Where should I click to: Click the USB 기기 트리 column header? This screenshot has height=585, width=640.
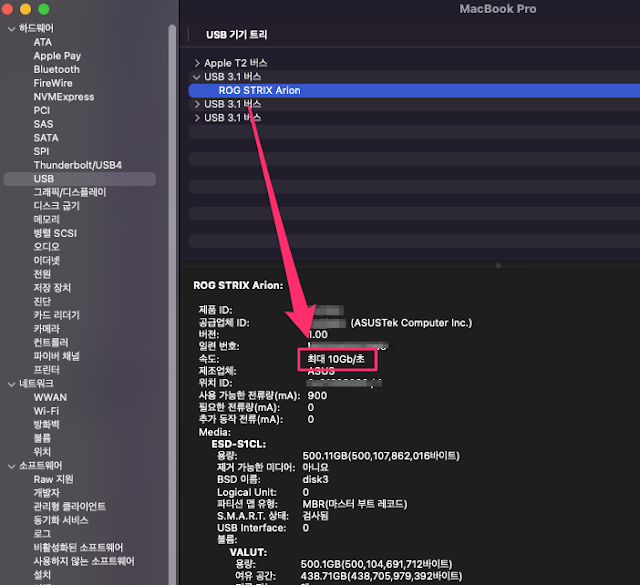[x=237, y=35]
